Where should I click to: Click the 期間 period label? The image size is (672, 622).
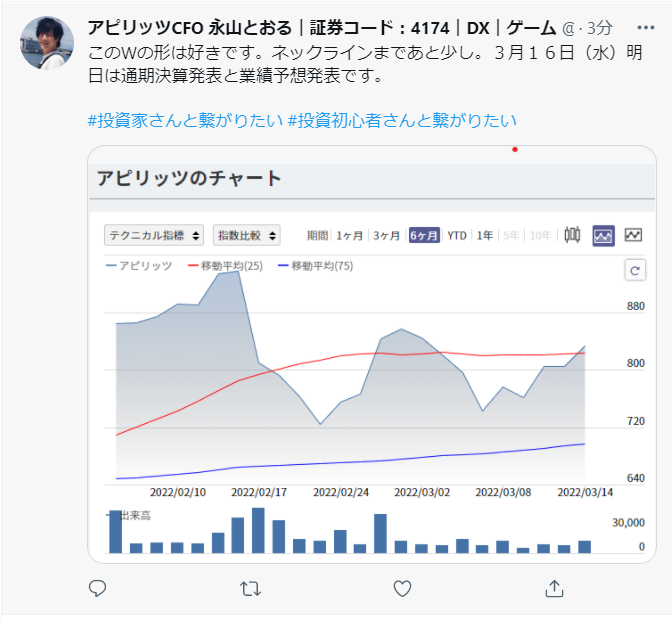point(317,235)
